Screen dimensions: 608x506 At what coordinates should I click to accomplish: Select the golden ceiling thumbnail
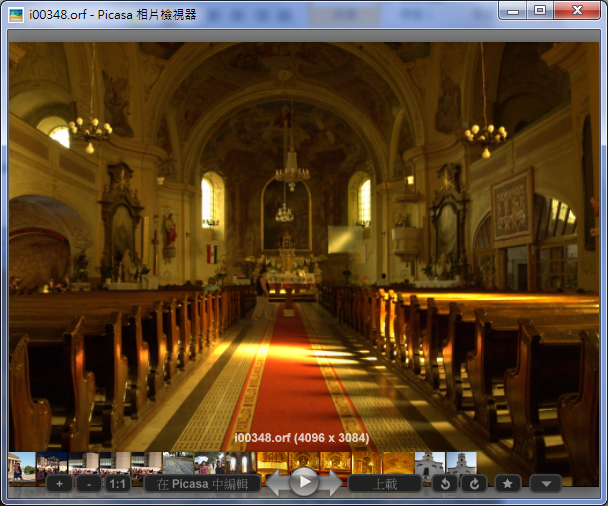pyautogui.click(x=398, y=463)
